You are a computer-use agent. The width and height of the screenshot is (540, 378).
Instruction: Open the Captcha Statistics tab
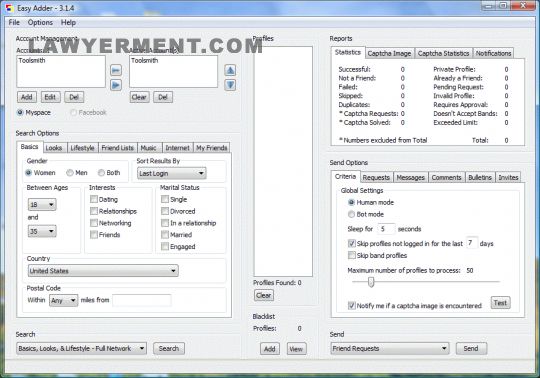coord(444,53)
